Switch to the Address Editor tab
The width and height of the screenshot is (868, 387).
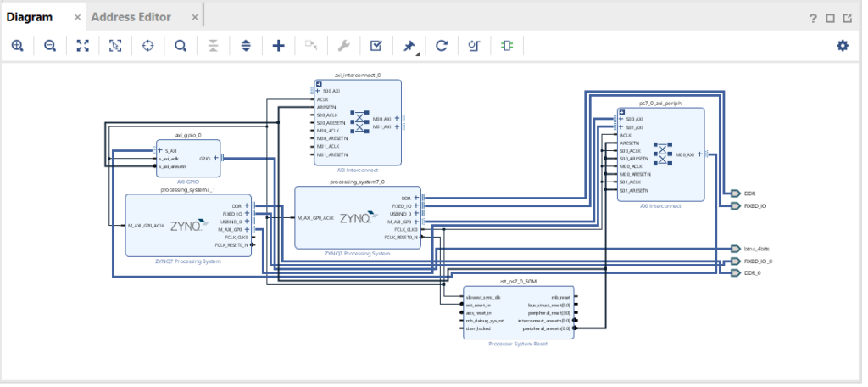coord(131,17)
